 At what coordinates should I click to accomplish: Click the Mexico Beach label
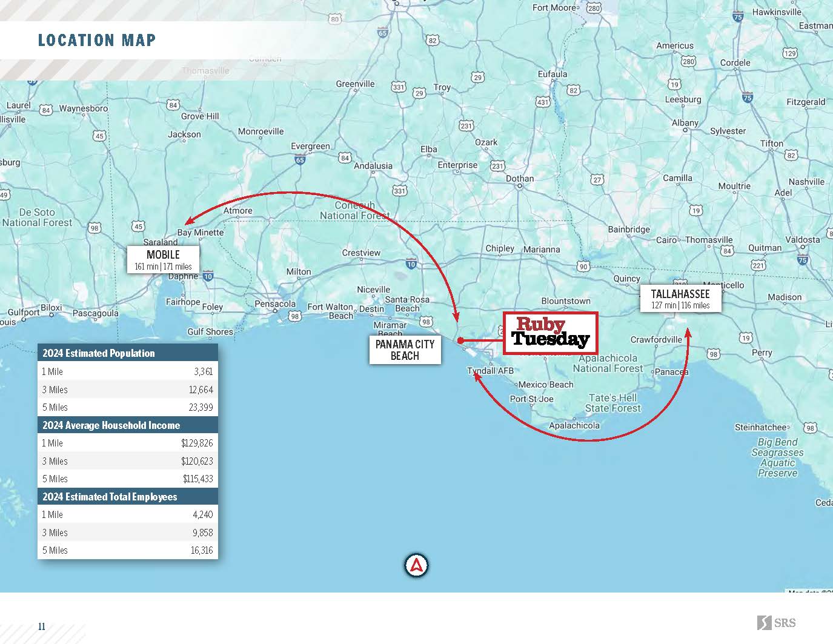(546, 384)
